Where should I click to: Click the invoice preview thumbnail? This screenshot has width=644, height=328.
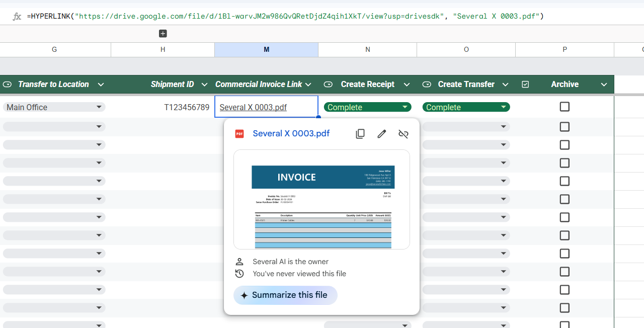321,199
